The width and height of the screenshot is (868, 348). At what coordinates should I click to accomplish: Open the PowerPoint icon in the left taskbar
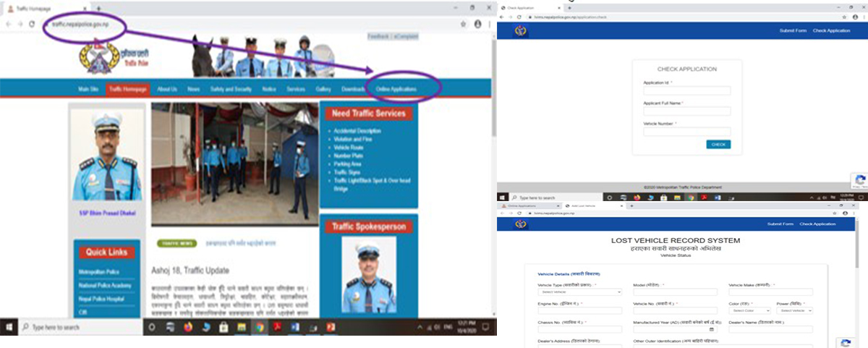[330, 327]
